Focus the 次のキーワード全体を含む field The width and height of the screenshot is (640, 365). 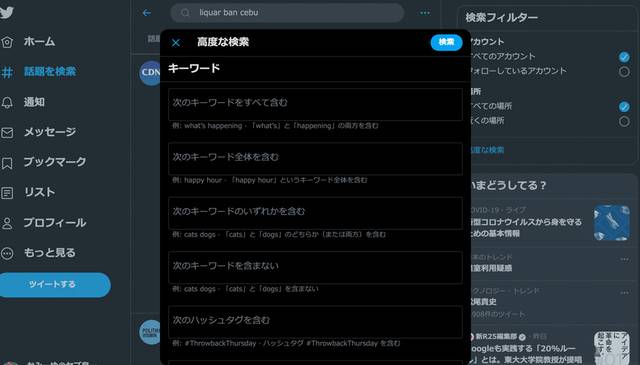click(x=315, y=159)
